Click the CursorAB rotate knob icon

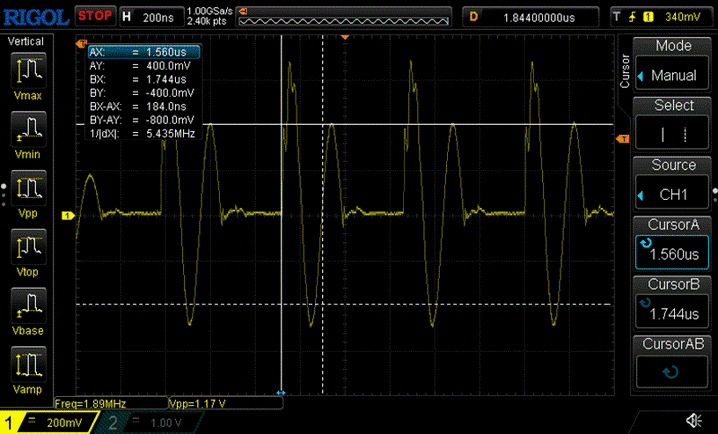[x=671, y=371]
